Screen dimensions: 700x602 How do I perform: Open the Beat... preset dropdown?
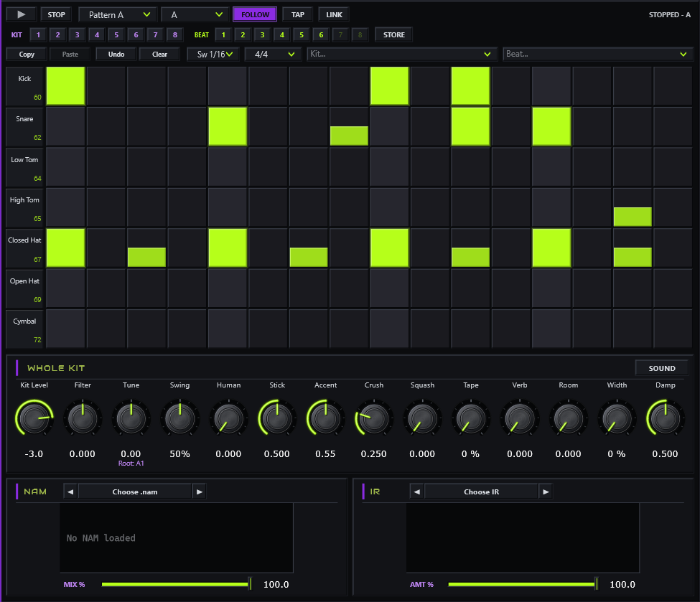598,54
